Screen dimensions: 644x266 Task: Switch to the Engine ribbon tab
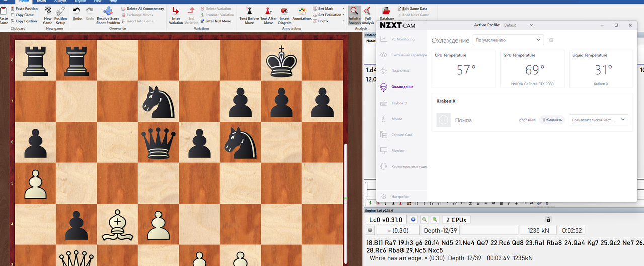[79, 2]
